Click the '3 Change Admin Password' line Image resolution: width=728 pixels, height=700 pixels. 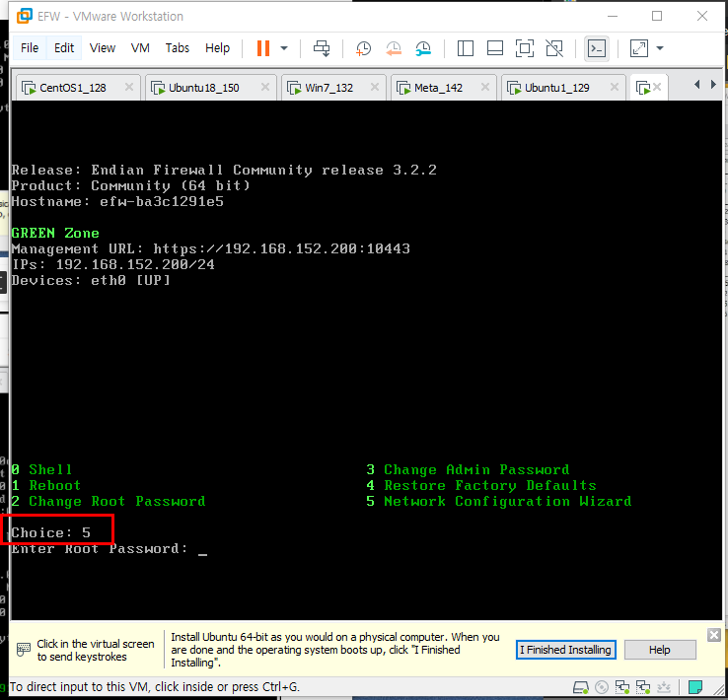click(x=468, y=470)
